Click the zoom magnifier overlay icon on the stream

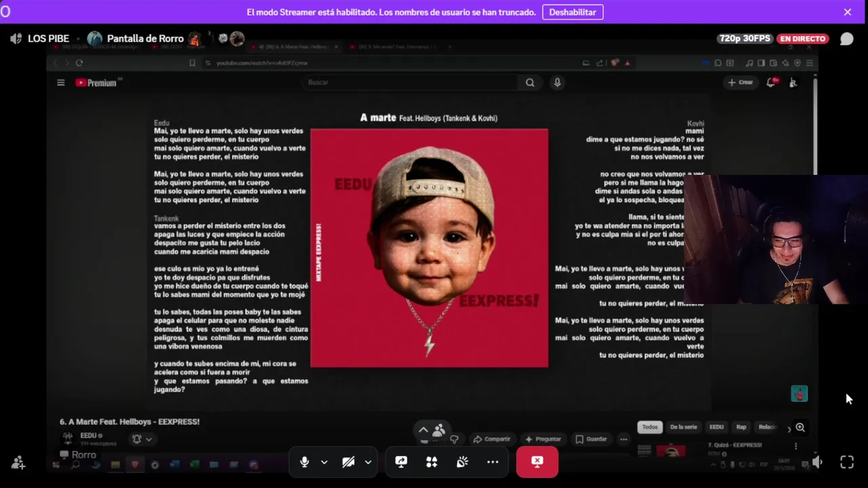coord(800,428)
